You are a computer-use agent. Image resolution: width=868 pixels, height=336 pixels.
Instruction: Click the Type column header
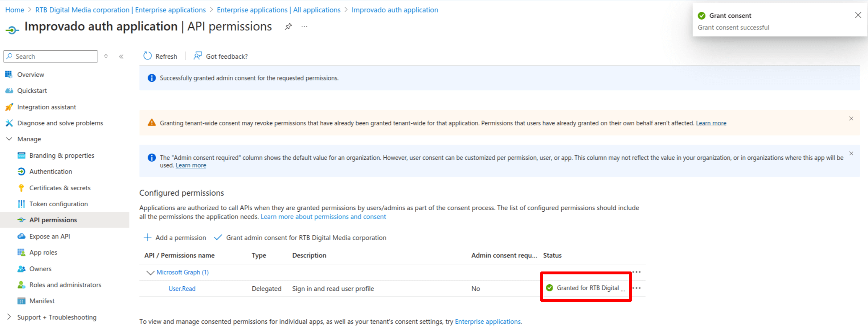click(x=259, y=255)
